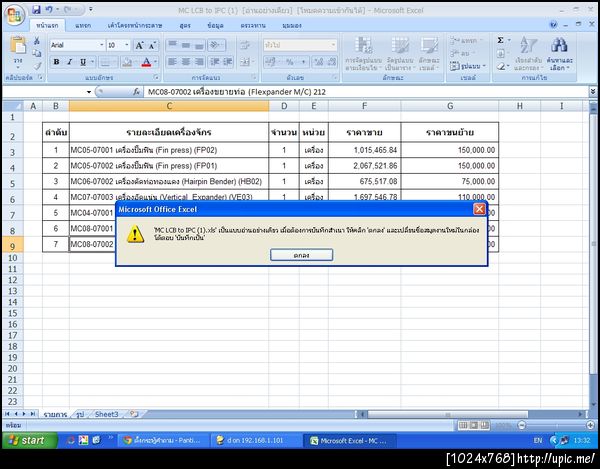Open the Font Color dropdown arrow

pos(155,62)
